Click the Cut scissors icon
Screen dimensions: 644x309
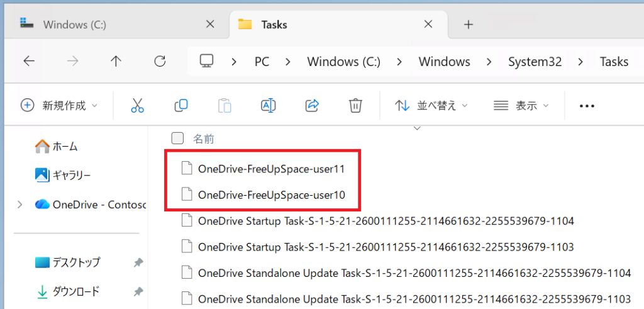(138, 106)
